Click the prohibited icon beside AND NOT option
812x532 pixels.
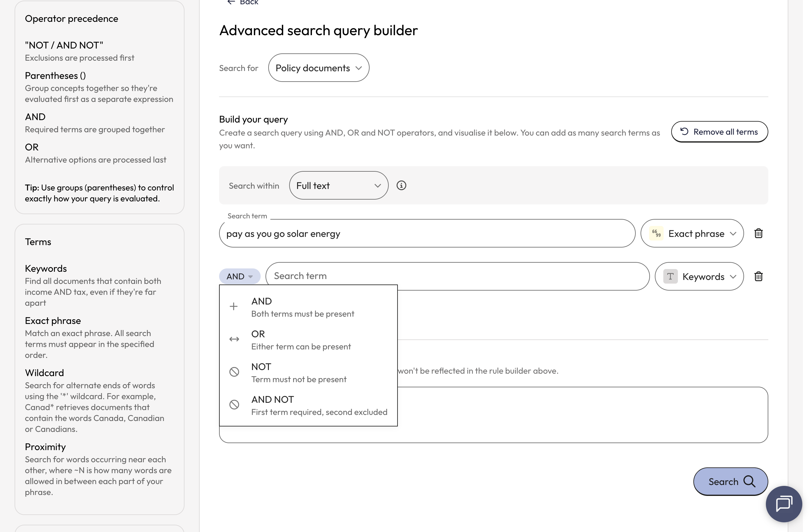(x=234, y=404)
